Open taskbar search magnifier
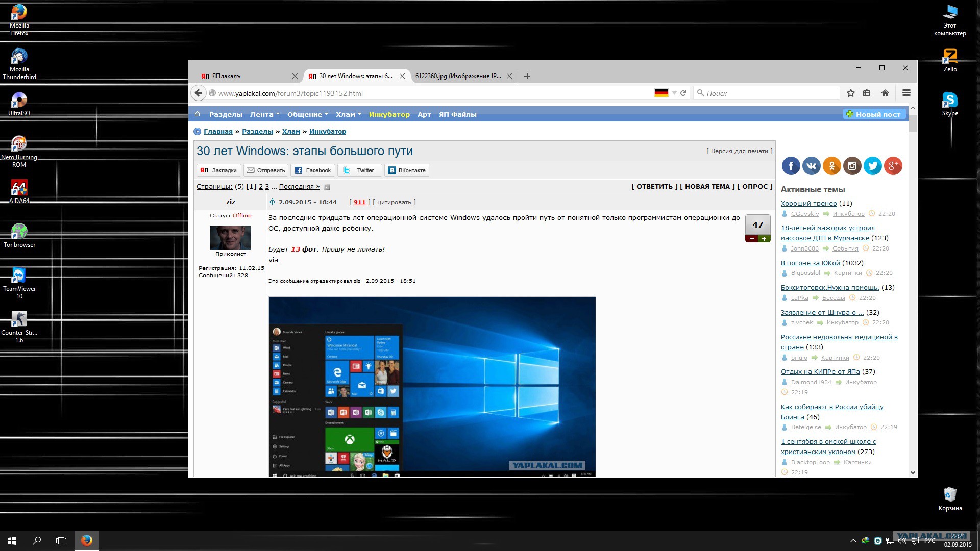The height and width of the screenshot is (551, 980). tap(37, 541)
